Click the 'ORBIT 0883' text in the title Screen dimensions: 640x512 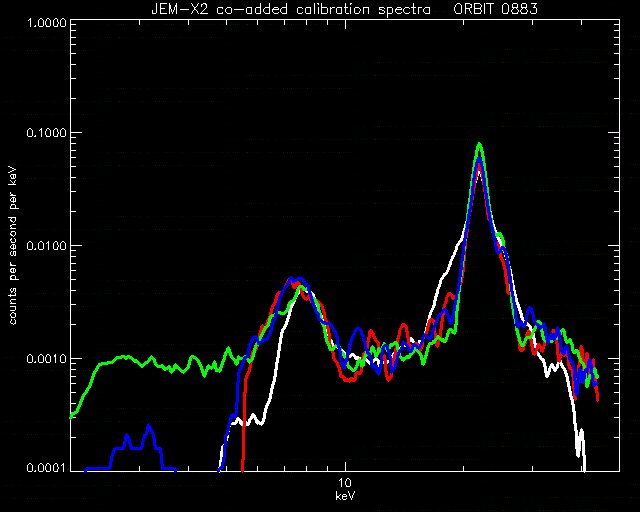tap(495, 9)
